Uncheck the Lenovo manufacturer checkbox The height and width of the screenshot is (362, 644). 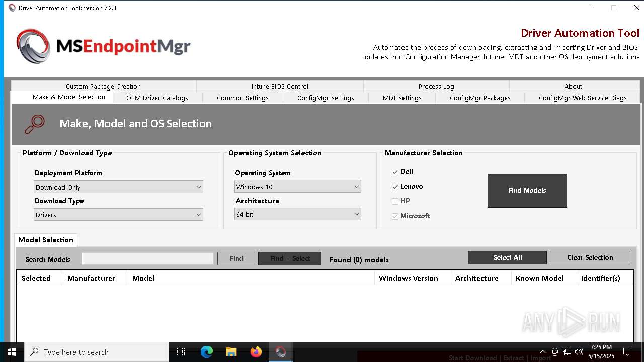(395, 187)
